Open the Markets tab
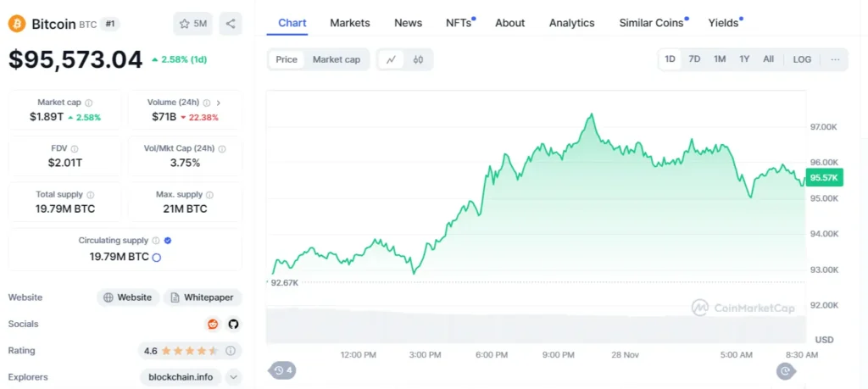 (350, 23)
